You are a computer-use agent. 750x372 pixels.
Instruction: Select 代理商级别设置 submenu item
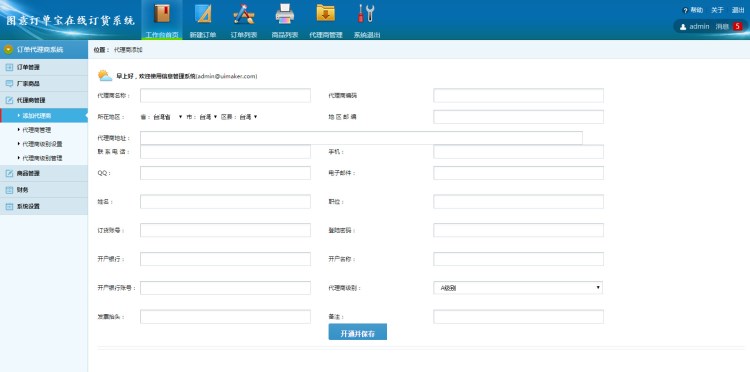(x=44, y=144)
